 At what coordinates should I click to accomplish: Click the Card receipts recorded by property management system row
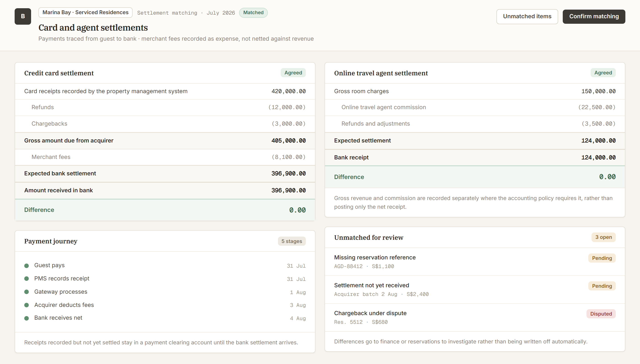coord(165,91)
